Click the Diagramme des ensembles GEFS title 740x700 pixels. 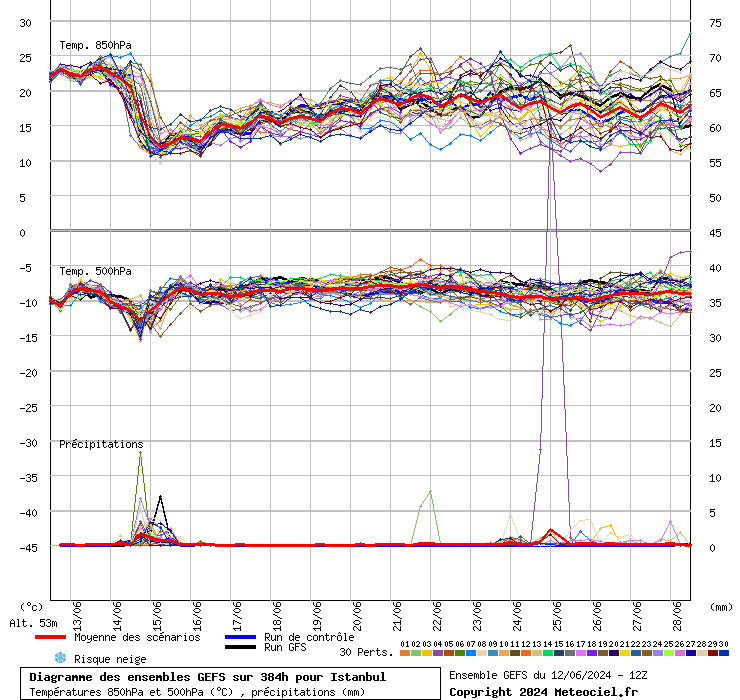208,677
